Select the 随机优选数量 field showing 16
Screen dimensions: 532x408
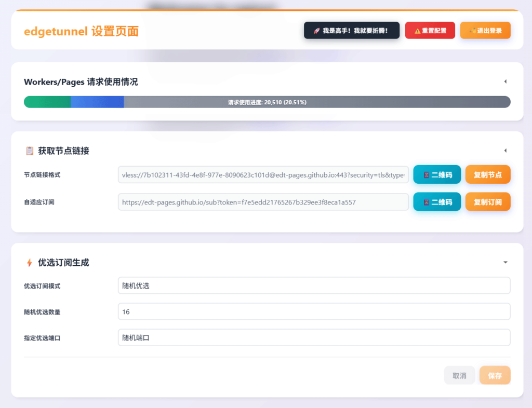(x=314, y=311)
